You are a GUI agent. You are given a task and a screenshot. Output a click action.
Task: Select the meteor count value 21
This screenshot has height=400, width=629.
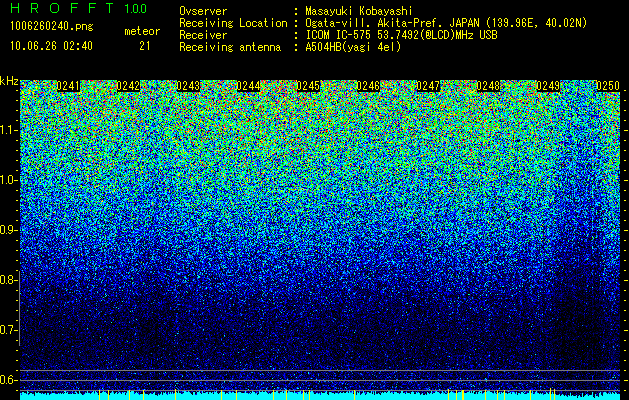pos(144,46)
